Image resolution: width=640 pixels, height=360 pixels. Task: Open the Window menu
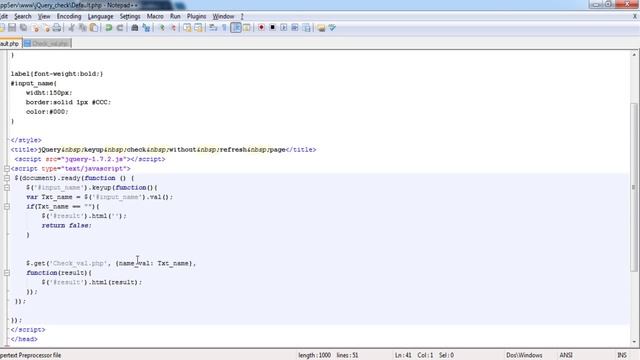pos(223,16)
